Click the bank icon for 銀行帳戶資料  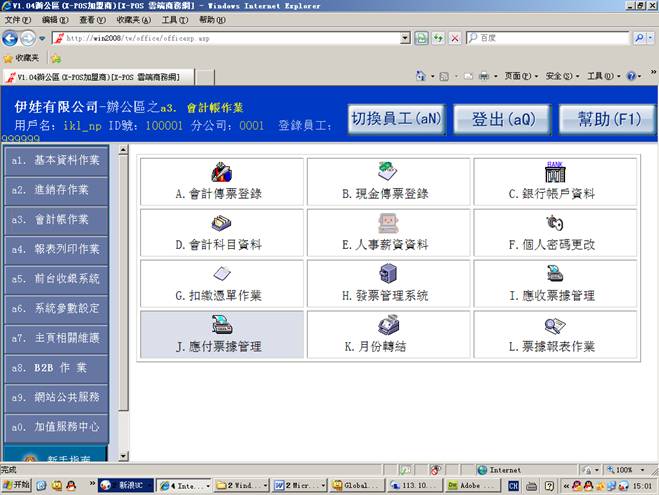tap(554, 172)
